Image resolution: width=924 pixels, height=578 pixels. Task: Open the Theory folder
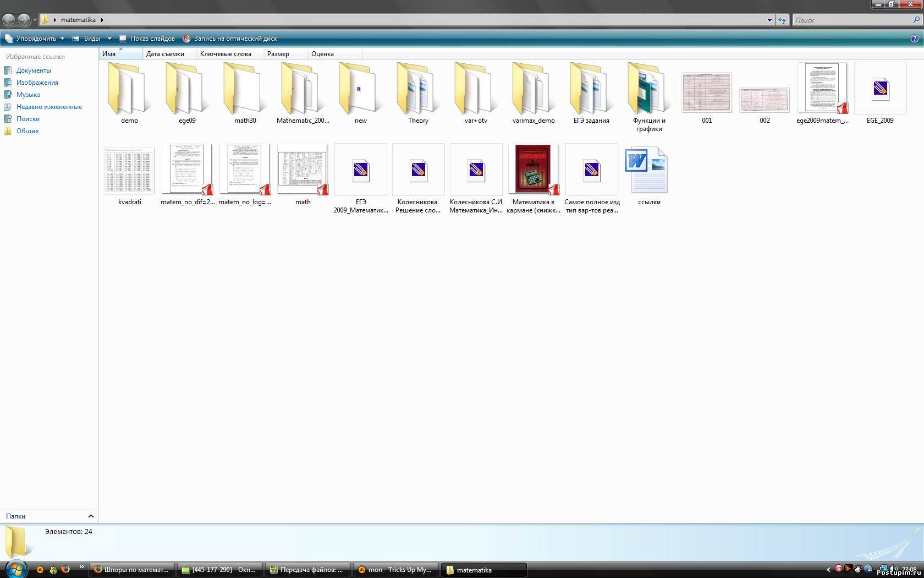point(417,90)
